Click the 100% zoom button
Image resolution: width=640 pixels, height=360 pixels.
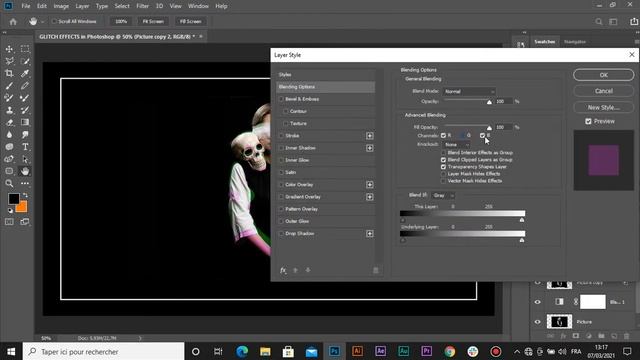(x=121, y=21)
